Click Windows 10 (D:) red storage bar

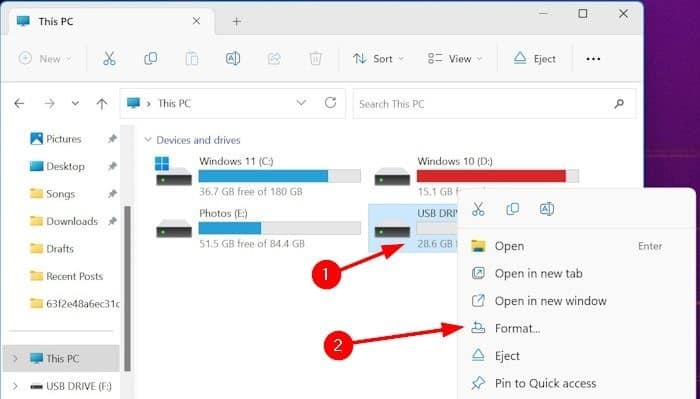coord(498,176)
